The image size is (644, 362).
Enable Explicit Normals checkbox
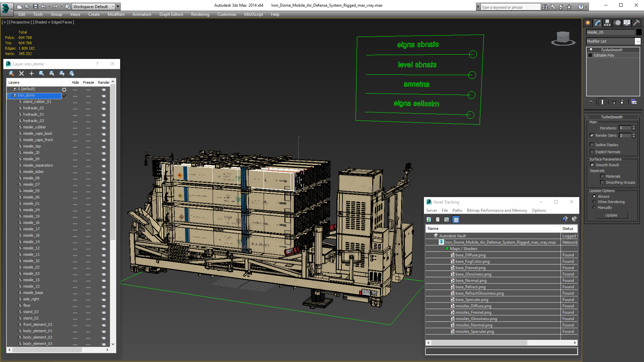click(x=592, y=152)
